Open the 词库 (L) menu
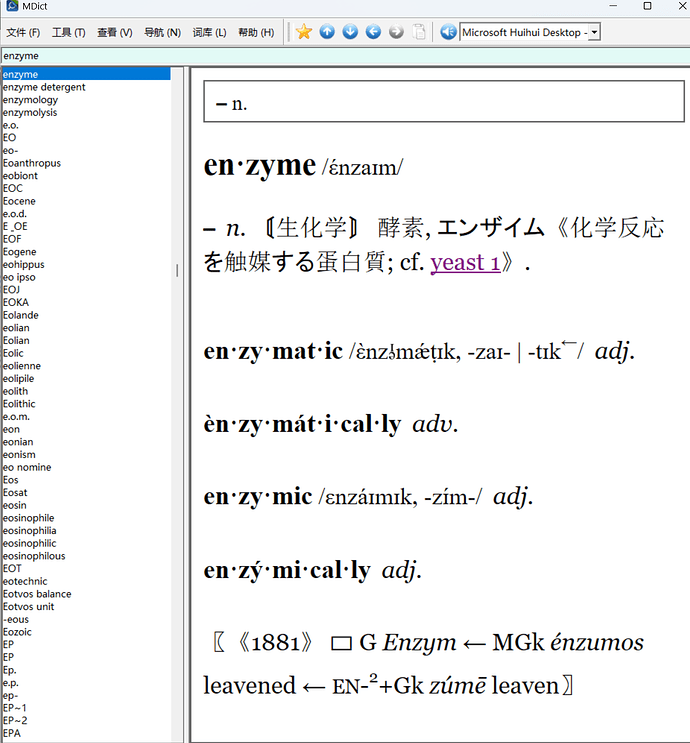Viewport: 690px width, 743px height. pyautogui.click(x=209, y=32)
